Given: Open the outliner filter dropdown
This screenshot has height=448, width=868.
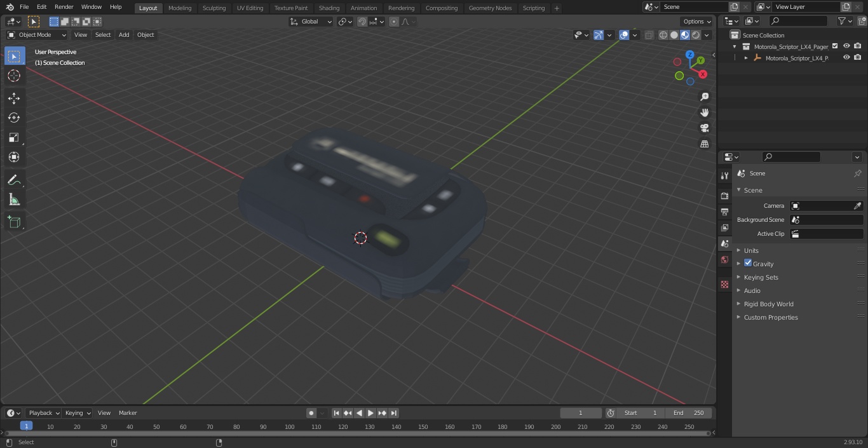Looking at the screenshot, I should [845, 21].
